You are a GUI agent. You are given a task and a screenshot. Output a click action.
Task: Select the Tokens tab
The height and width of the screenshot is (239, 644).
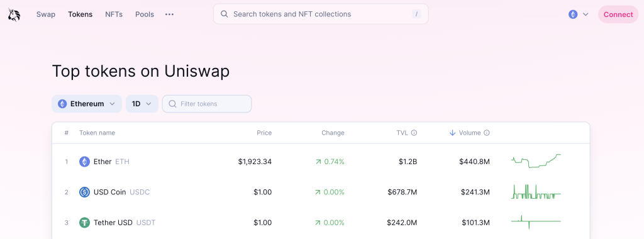80,14
